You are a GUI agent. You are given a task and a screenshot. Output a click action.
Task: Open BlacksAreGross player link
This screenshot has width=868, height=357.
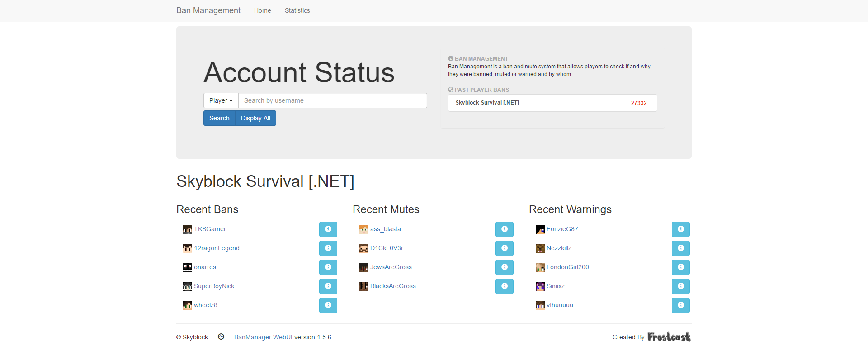(x=393, y=286)
